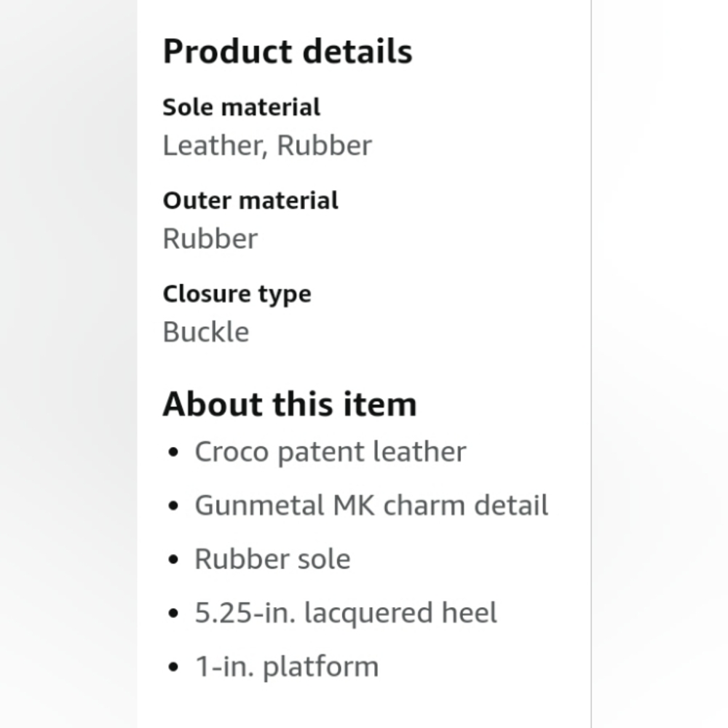Click the bullet beside Rubber sole
The height and width of the screenshot is (728, 728).
click(173, 560)
